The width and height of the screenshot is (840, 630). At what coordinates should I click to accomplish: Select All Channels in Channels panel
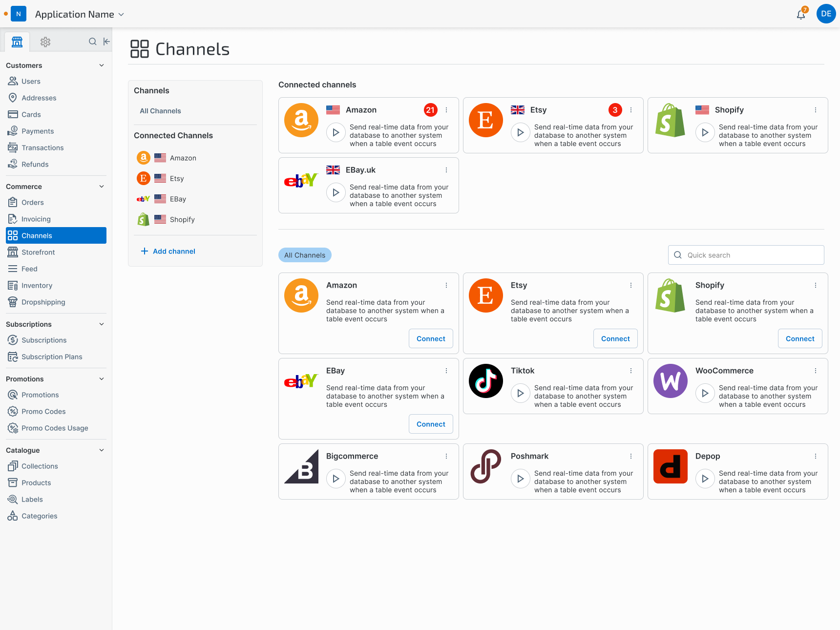coord(160,111)
